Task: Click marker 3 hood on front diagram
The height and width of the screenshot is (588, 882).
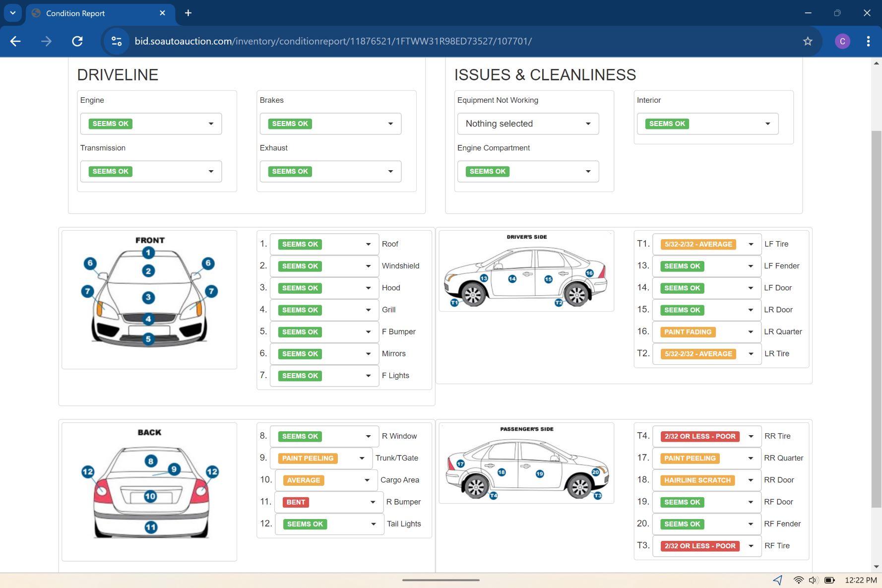Action: point(148,298)
